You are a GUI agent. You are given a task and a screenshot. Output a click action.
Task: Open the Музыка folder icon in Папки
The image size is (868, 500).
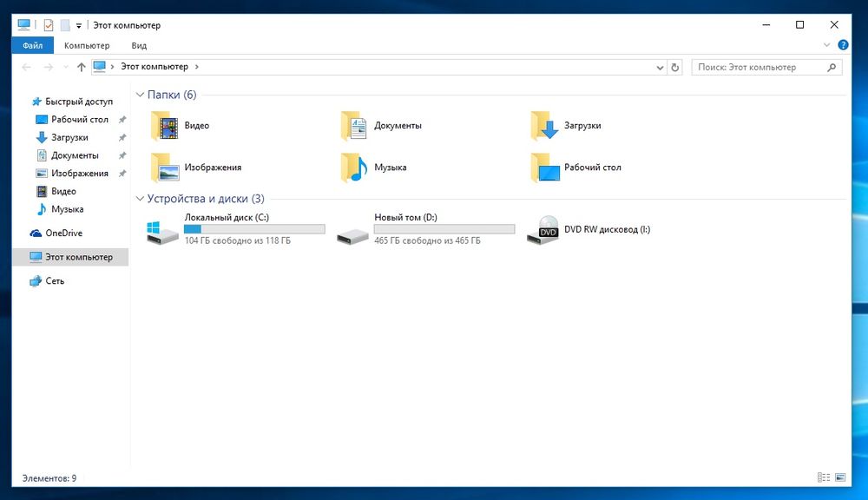tap(354, 168)
